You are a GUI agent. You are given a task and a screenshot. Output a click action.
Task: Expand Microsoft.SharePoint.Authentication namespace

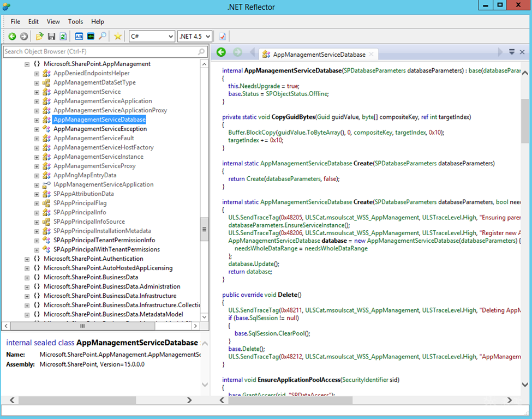coord(27,259)
